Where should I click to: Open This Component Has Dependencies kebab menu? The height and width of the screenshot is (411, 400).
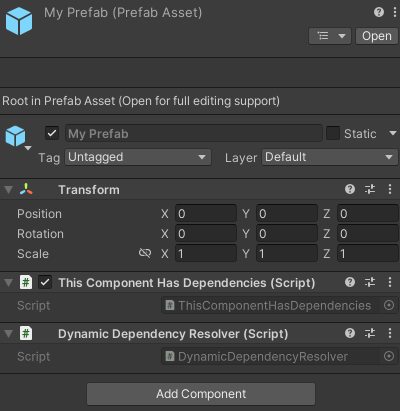tap(390, 282)
